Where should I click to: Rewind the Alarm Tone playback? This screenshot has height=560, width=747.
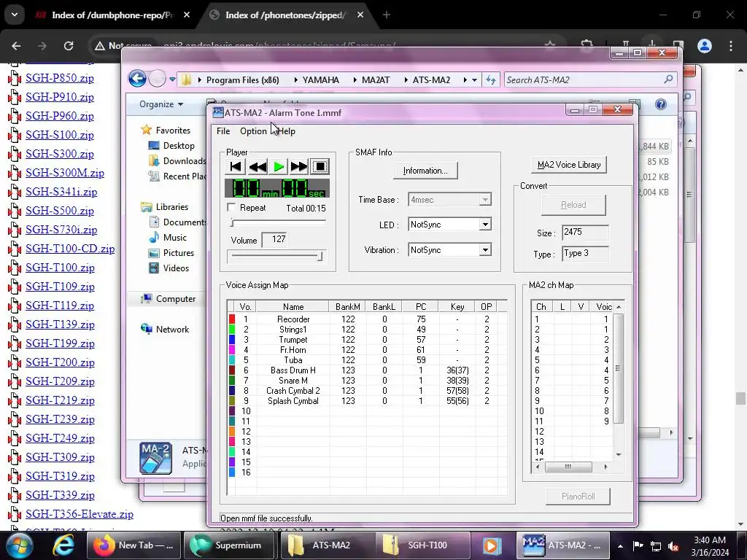(x=258, y=167)
